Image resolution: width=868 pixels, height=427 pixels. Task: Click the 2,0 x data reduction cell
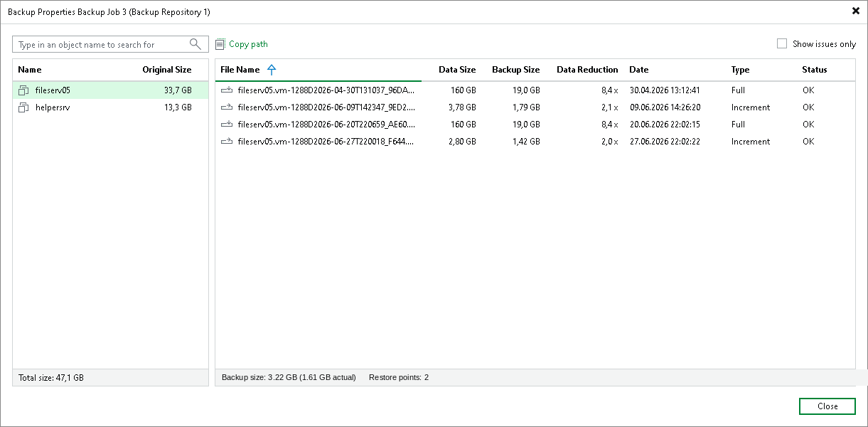tap(610, 142)
